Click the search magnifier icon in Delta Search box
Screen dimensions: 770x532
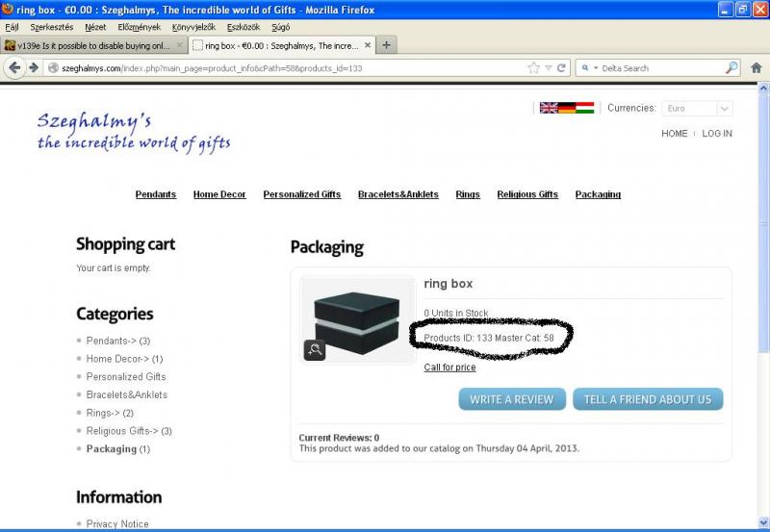click(x=731, y=67)
